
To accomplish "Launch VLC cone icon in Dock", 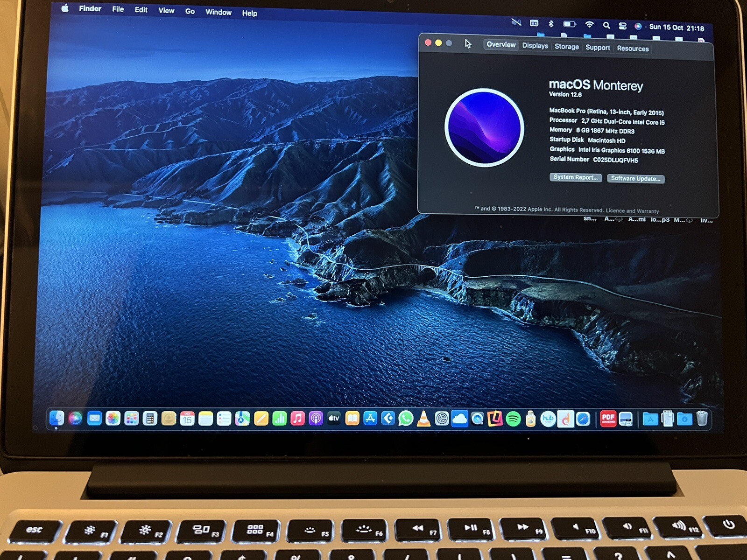I will pyautogui.click(x=423, y=419).
